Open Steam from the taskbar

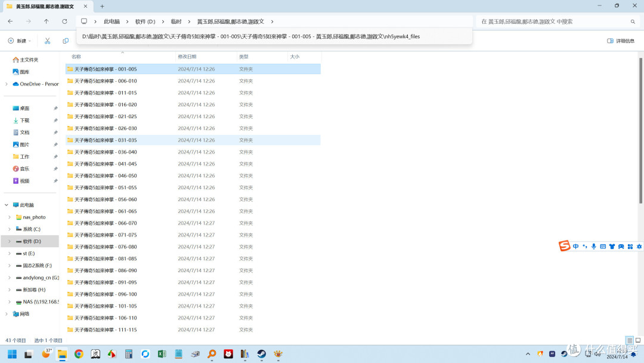pos(262,354)
